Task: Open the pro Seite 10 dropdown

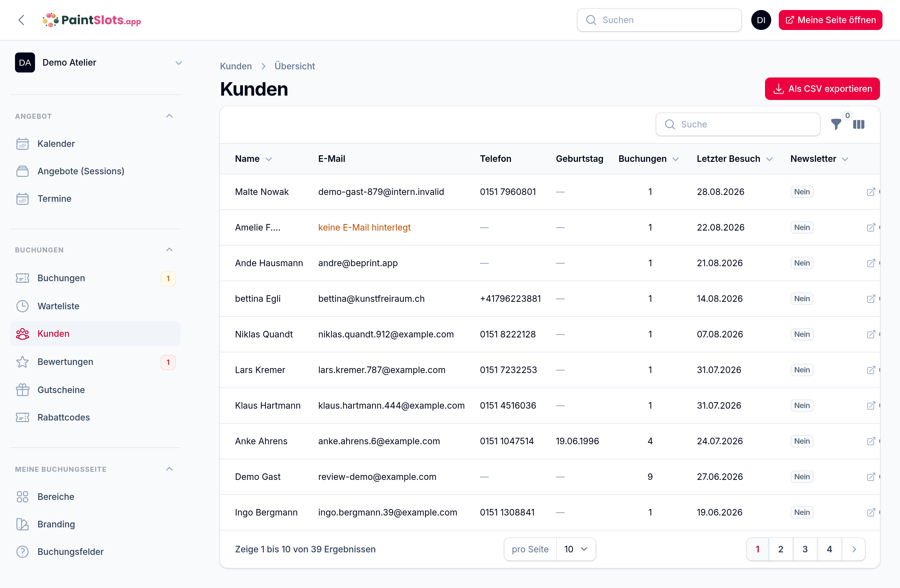Action: (x=576, y=549)
